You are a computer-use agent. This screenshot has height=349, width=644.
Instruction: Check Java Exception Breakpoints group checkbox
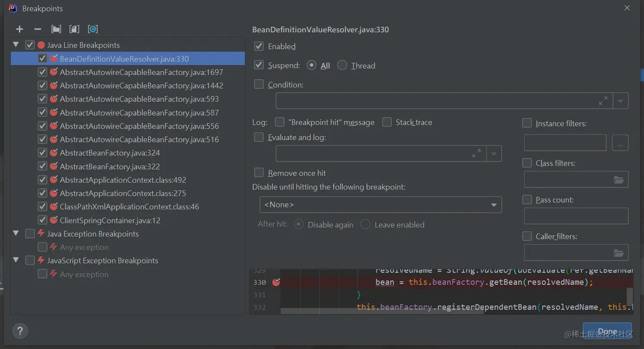30,234
